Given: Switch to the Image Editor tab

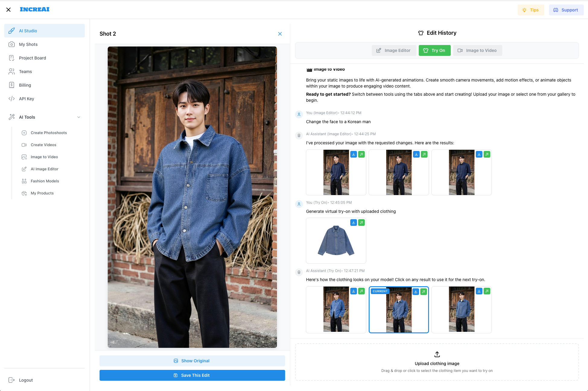Looking at the screenshot, I should pos(394,50).
